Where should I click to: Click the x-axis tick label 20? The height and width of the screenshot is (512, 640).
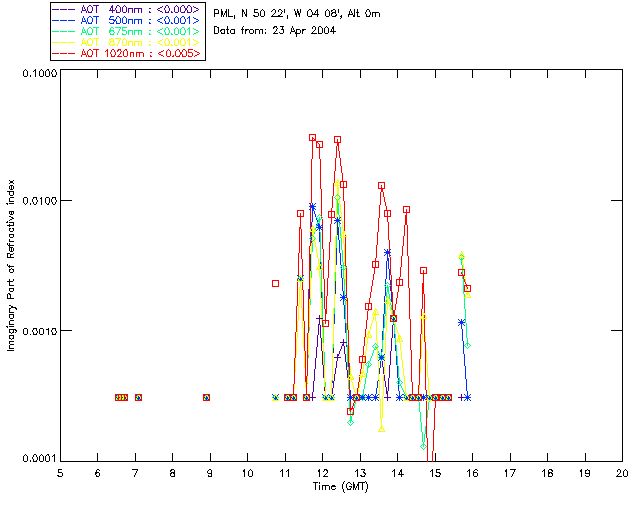pyautogui.click(x=622, y=473)
